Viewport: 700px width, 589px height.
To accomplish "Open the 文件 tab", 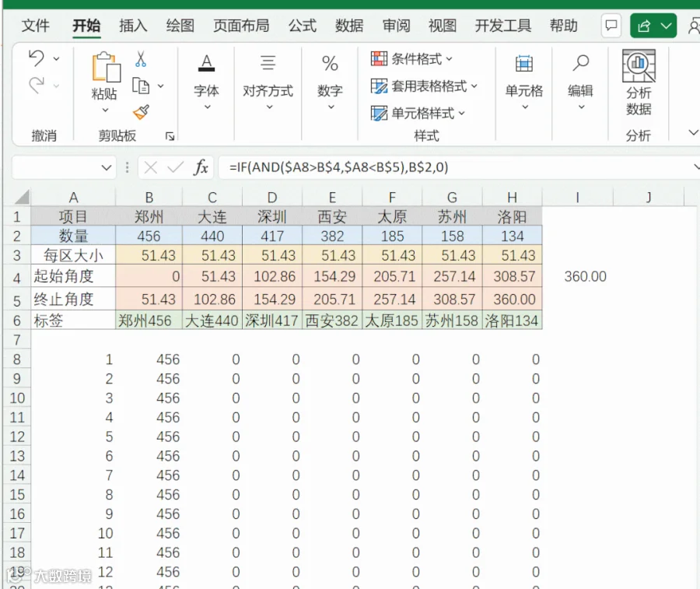I will [x=35, y=26].
